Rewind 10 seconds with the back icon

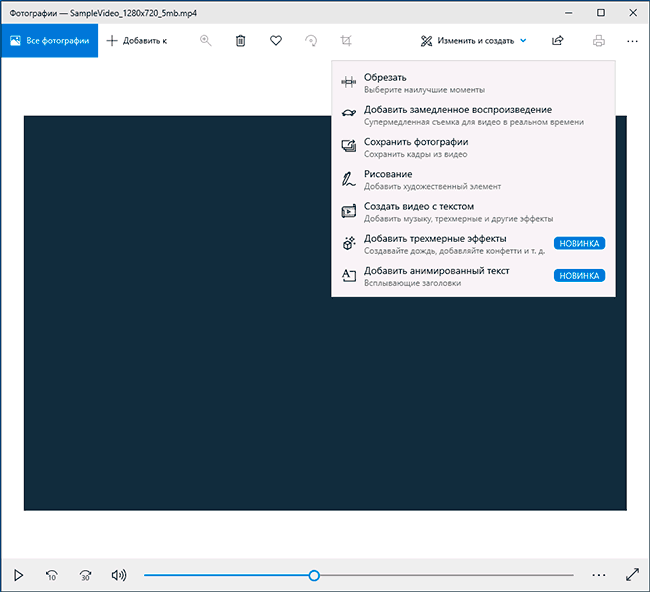(x=51, y=575)
